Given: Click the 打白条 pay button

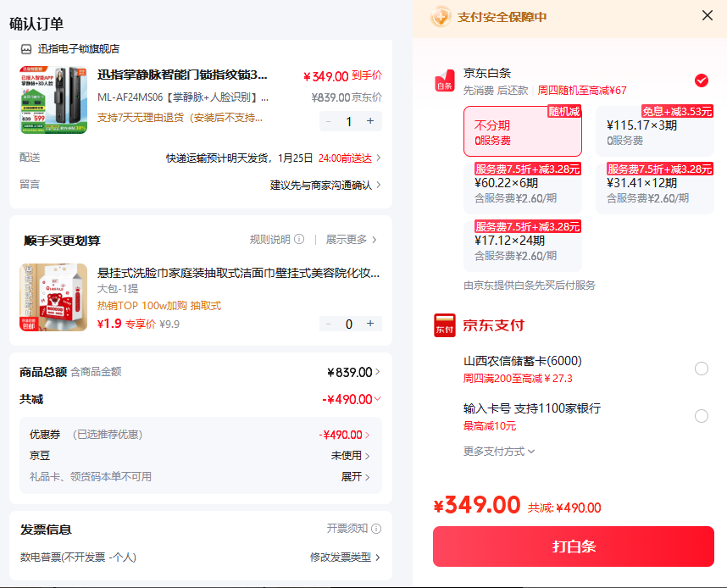Looking at the screenshot, I should pos(573,546).
